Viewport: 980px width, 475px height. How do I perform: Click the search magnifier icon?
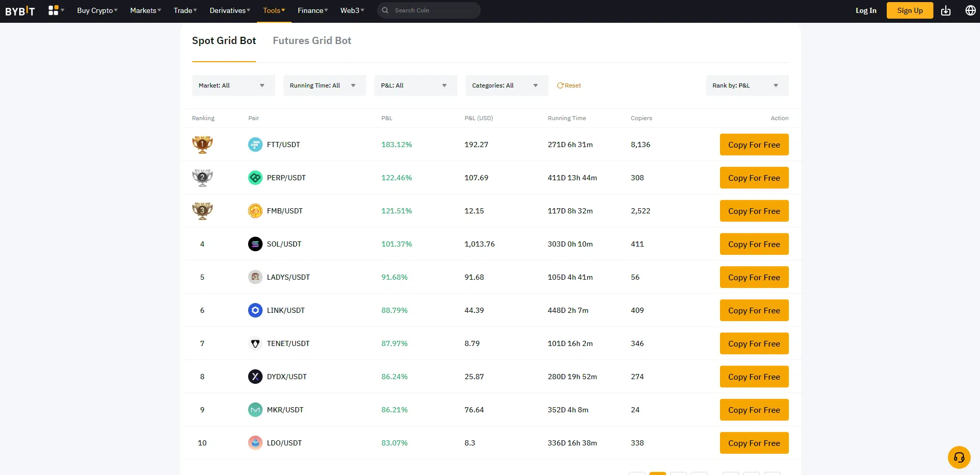(x=385, y=10)
